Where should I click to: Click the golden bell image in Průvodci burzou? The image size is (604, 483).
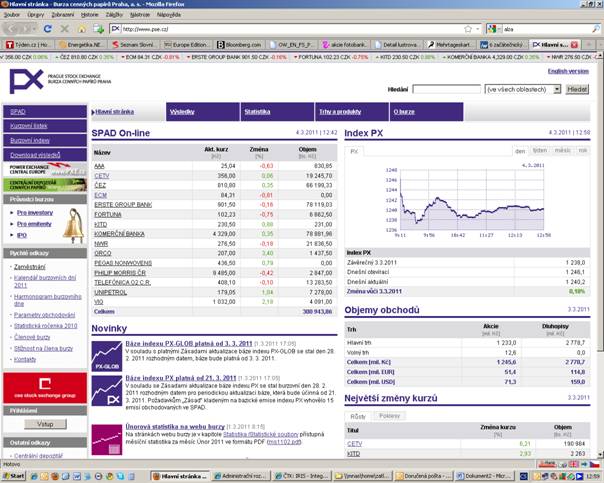(74, 226)
